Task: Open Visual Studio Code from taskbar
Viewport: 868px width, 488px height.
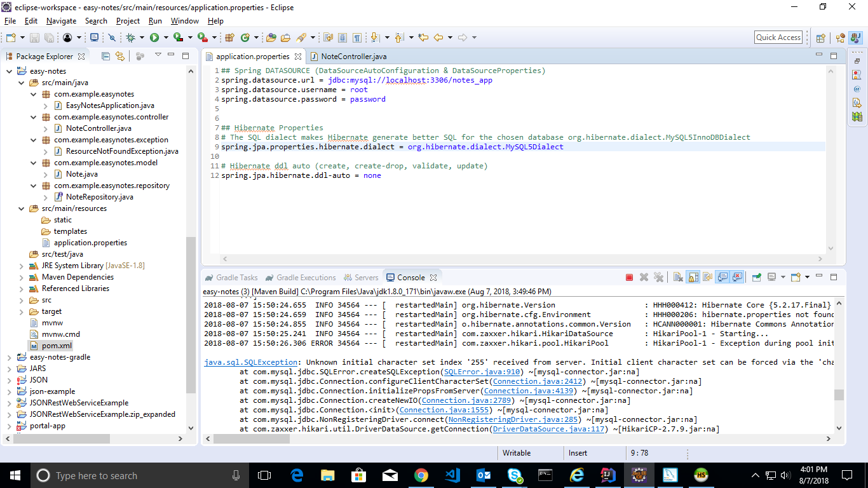Action: (x=452, y=475)
